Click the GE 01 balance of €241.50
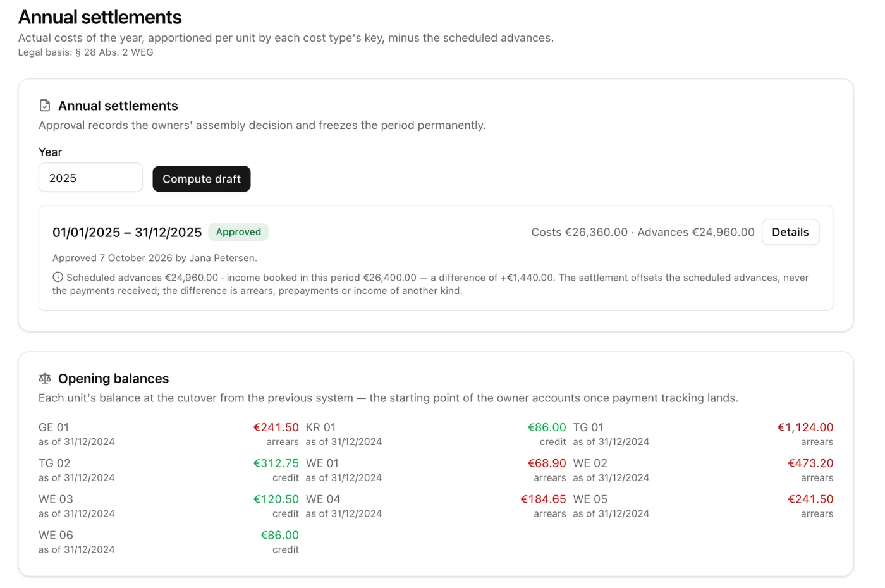Viewport: 885px width, 588px height. click(x=276, y=427)
